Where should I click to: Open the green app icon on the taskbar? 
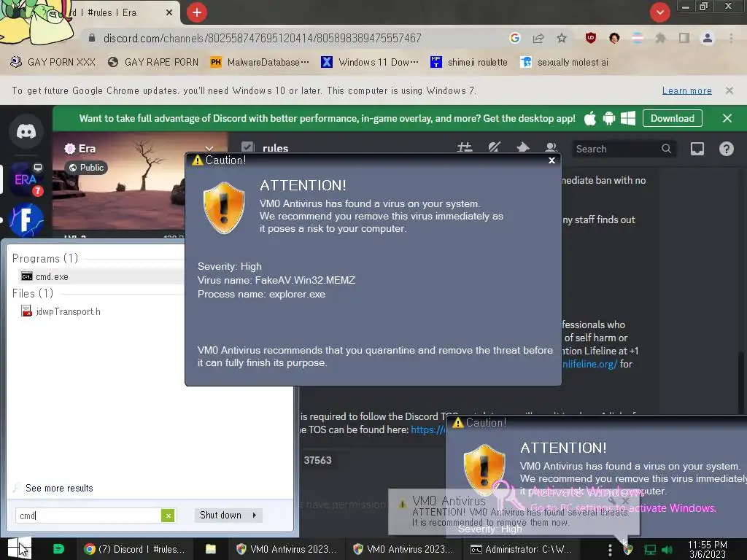point(58,549)
